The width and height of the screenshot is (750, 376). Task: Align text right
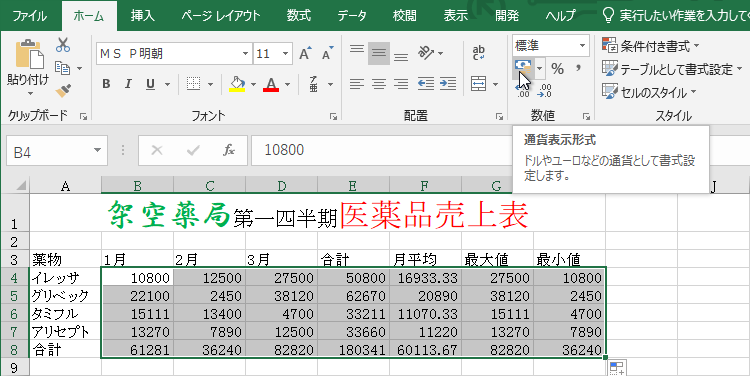401,84
